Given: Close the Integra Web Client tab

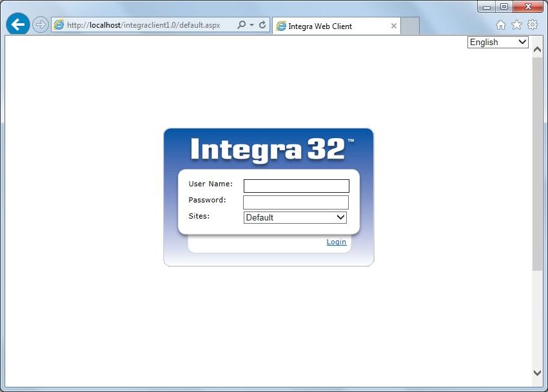Looking at the screenshot, I should [x=393, y=26].
